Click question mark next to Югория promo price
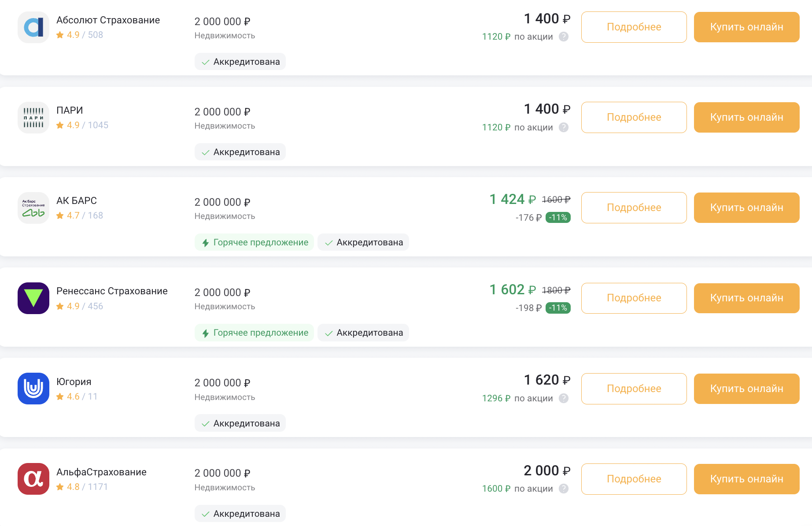The height and width of the screenshot is (526, 812). (x=564, y=398)
